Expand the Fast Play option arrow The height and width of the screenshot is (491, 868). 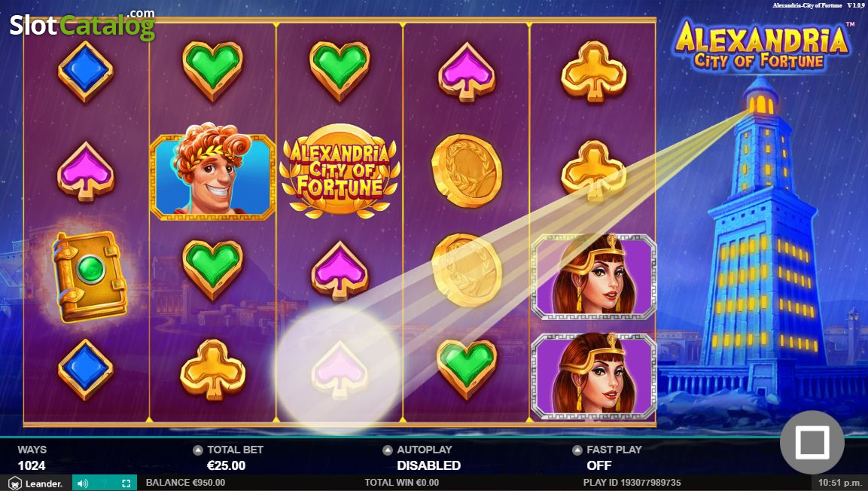[577, 450]
